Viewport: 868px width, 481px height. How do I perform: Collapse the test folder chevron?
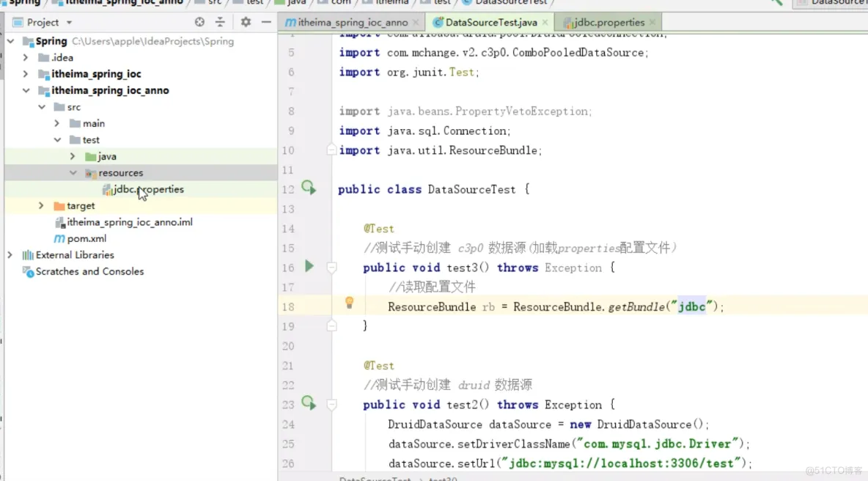[x=57, y=139]
